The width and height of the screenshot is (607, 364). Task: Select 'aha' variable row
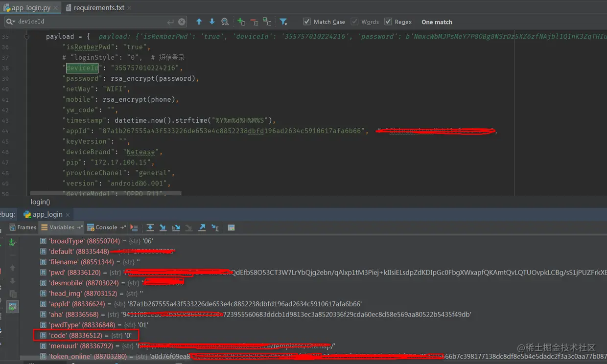pos(256,314)
